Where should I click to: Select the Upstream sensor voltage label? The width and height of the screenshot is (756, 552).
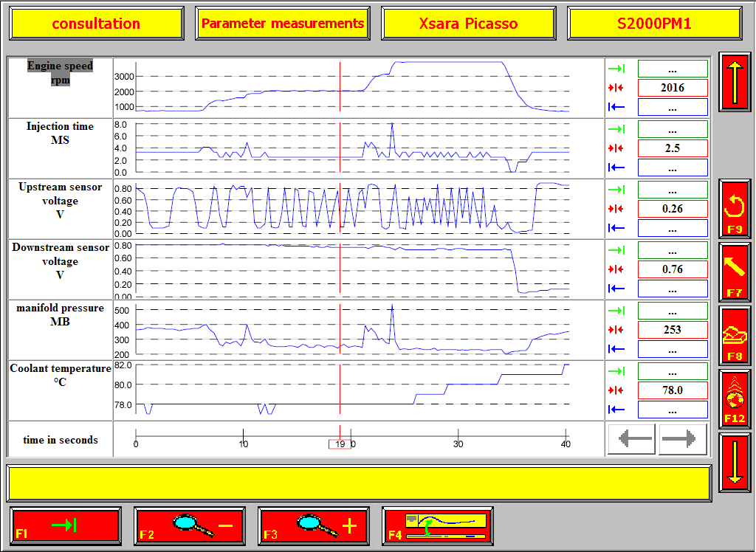61,201
